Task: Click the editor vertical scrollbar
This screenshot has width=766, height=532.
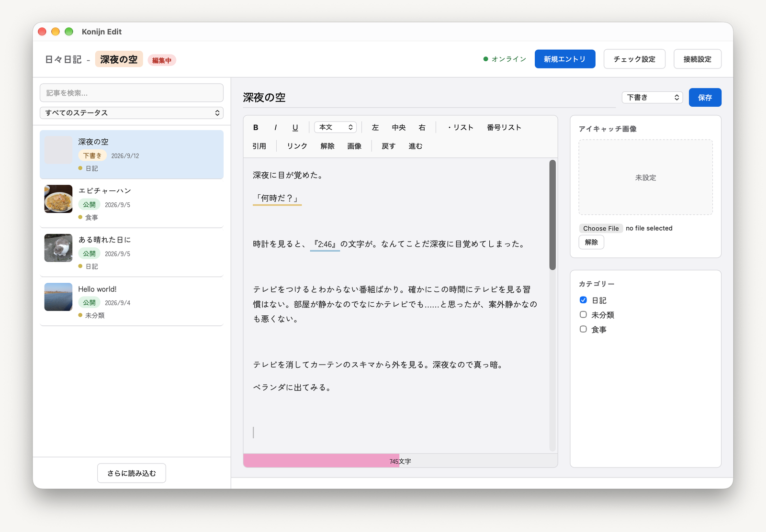Action: [552, 215]
